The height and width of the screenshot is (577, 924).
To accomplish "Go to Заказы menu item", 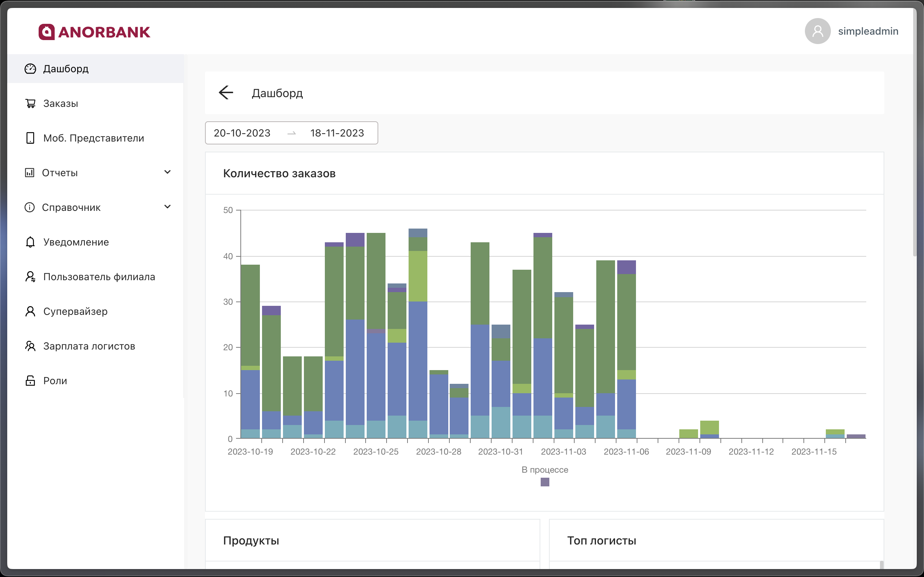I will [x=60, y=103].
